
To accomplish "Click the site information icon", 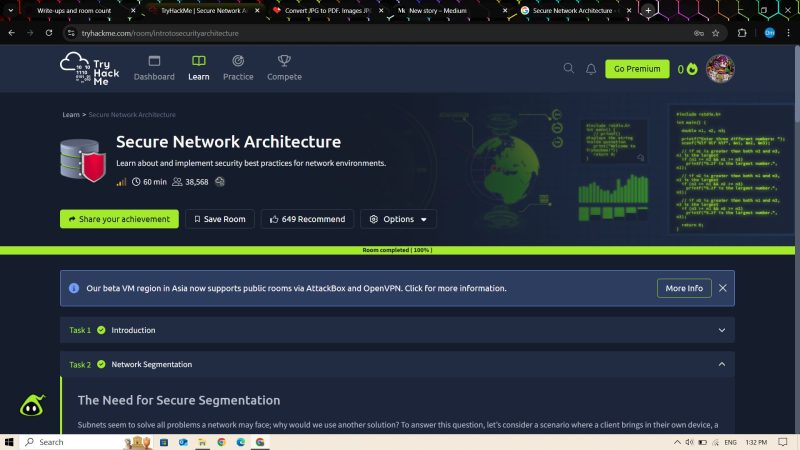I will (x=71, y=33).
